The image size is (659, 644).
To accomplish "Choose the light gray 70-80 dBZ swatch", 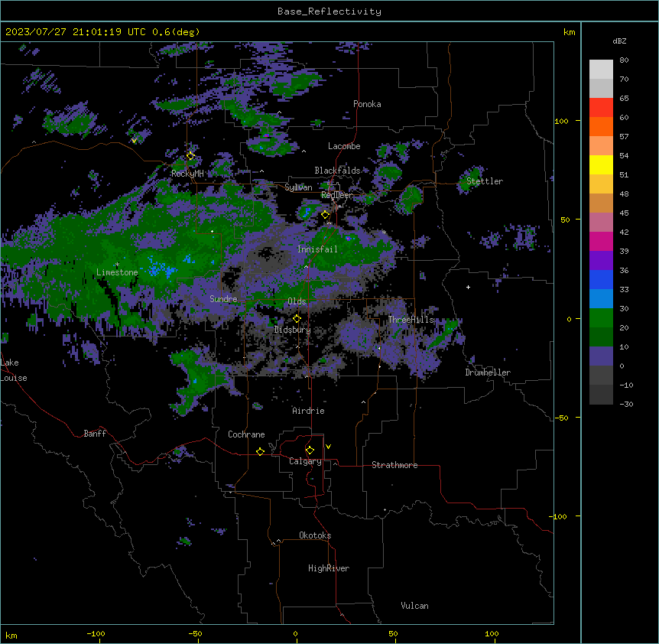I will pyautogui.click(x=601, y=70).
